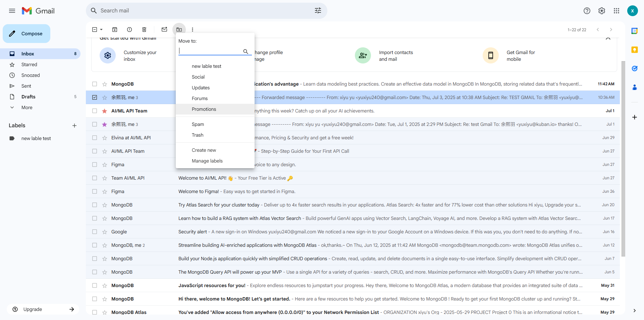The width and height of the screenshot is (644, 320).
Task: Click the Compose button
Action: click(x=26, y=34)
